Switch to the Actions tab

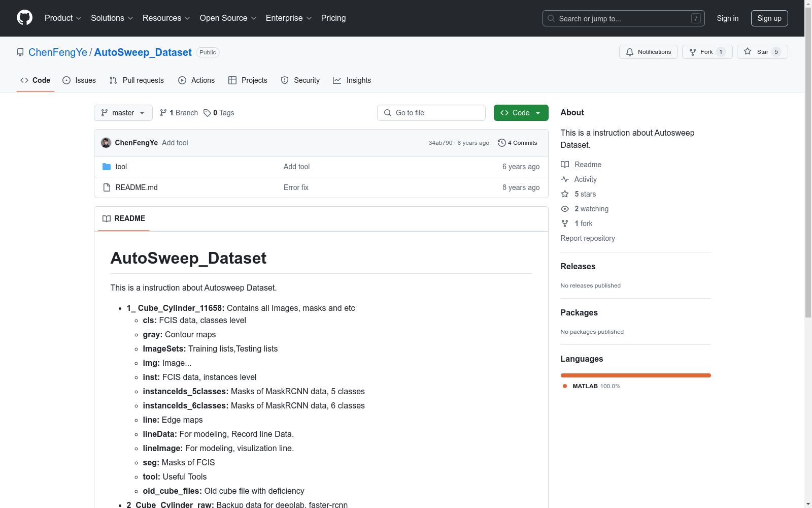pos(196,80)
